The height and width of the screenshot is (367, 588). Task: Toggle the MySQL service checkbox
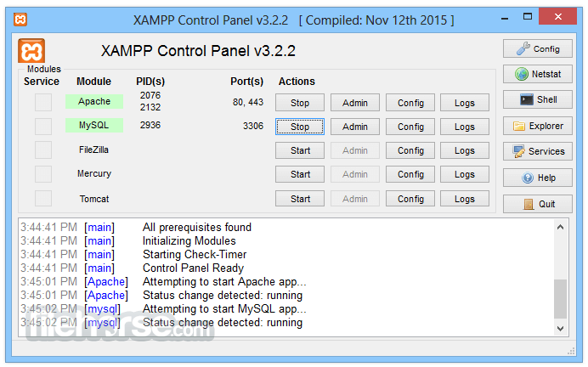[43, 127]
